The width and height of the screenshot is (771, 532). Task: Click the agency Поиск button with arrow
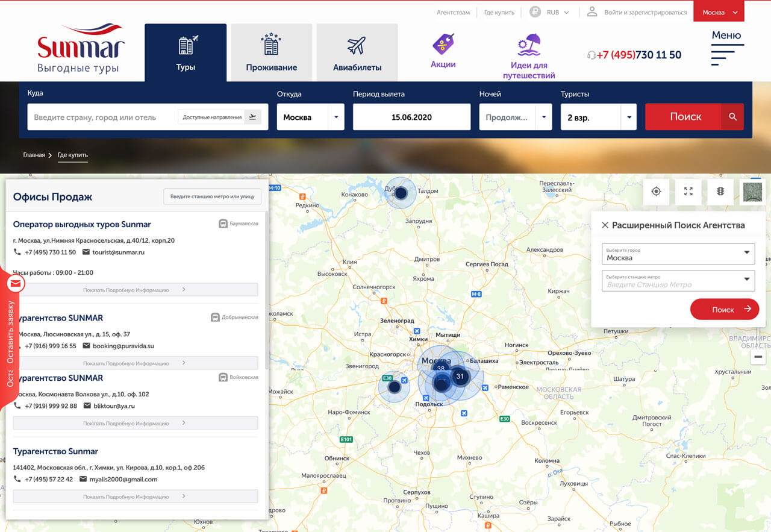click(x=725, y=309)
